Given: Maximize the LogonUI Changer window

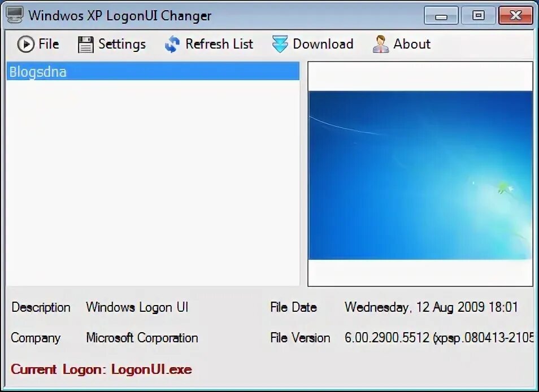Looking at the screenshot, I should 478,15.
